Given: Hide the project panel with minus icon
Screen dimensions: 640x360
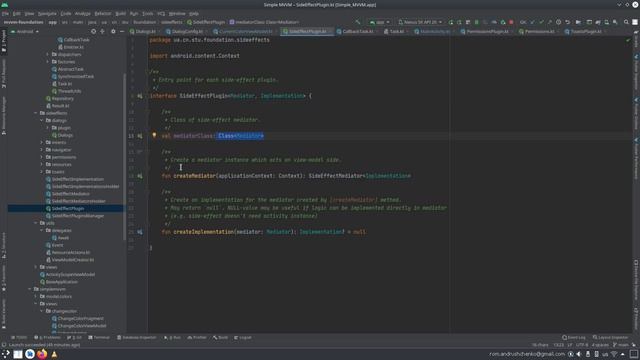Looking at the screenshot, I should pyautogui.click(x=122, y=31).
